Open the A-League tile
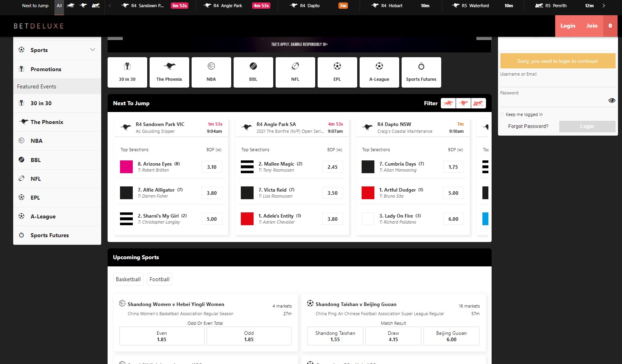The width and height of the screenshot is (622, 364). [379, 72]
